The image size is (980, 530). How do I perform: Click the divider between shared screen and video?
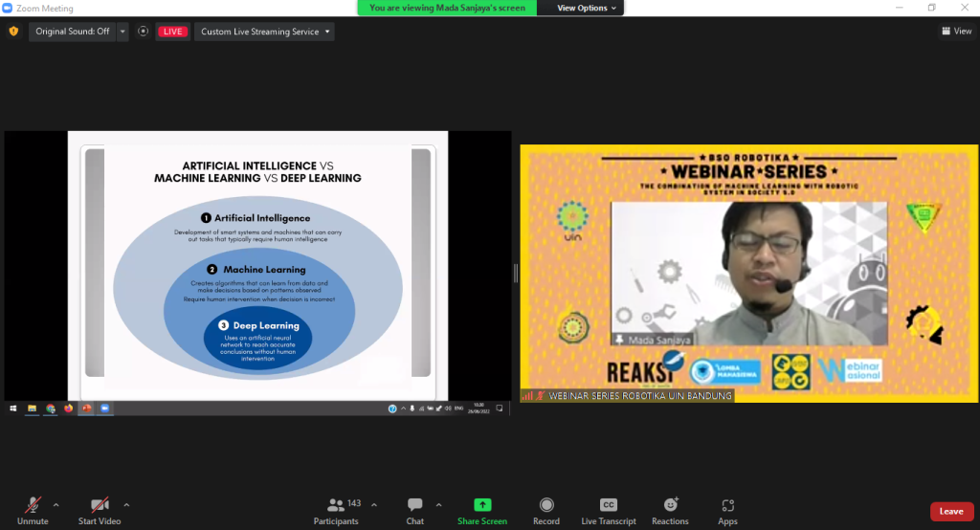tap(515, 274)
